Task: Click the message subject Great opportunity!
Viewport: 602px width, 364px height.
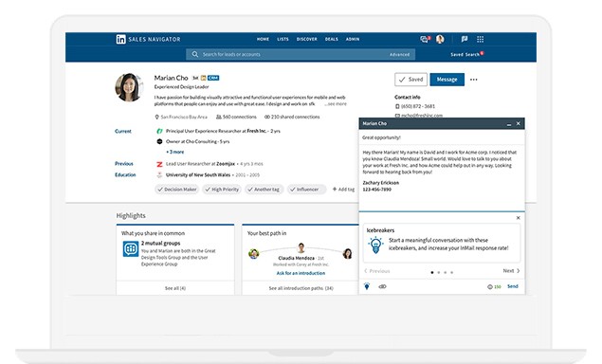Action: [382, 137]
